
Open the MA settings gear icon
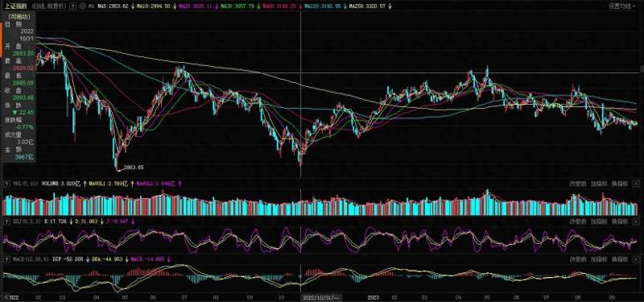coord(83,6)
